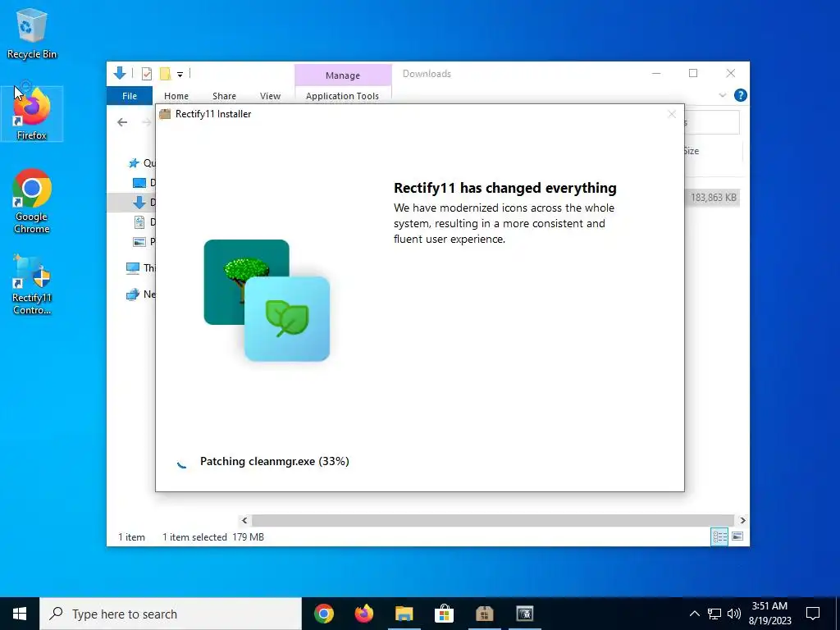This screenshot has width=840, height=630.
Task: Open Chrome from the taskbar
Action: click(x=323, y=614)
